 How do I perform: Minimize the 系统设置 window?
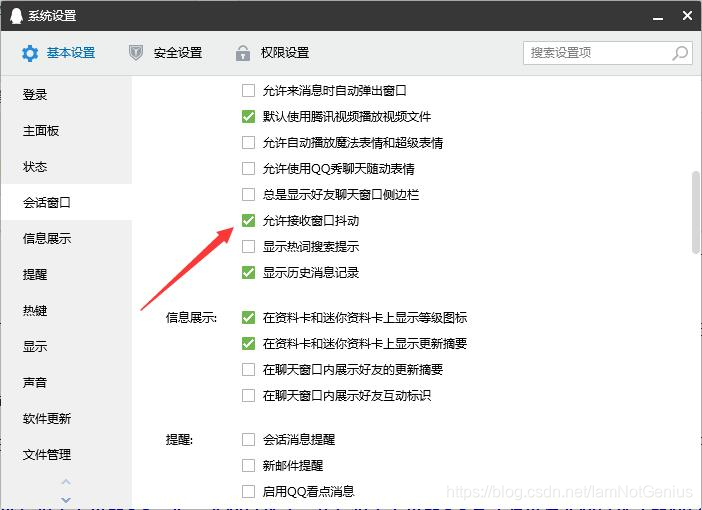point(658,17)
